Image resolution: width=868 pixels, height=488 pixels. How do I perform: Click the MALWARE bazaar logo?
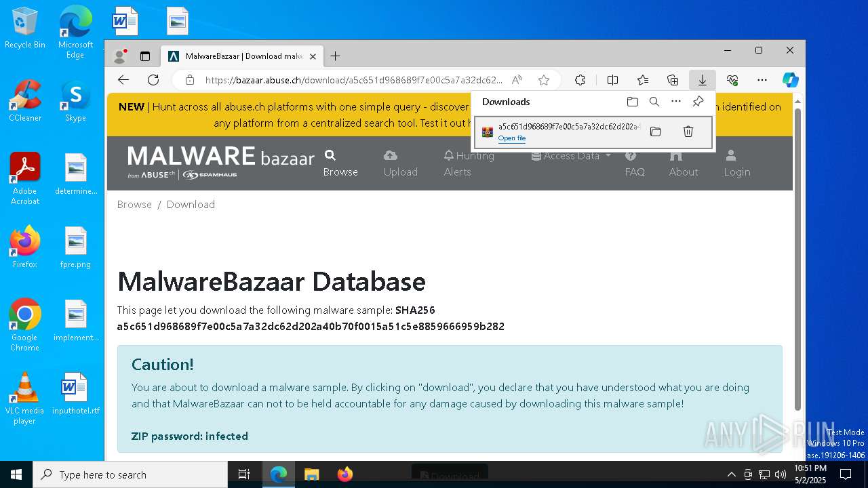click(221, 163)
